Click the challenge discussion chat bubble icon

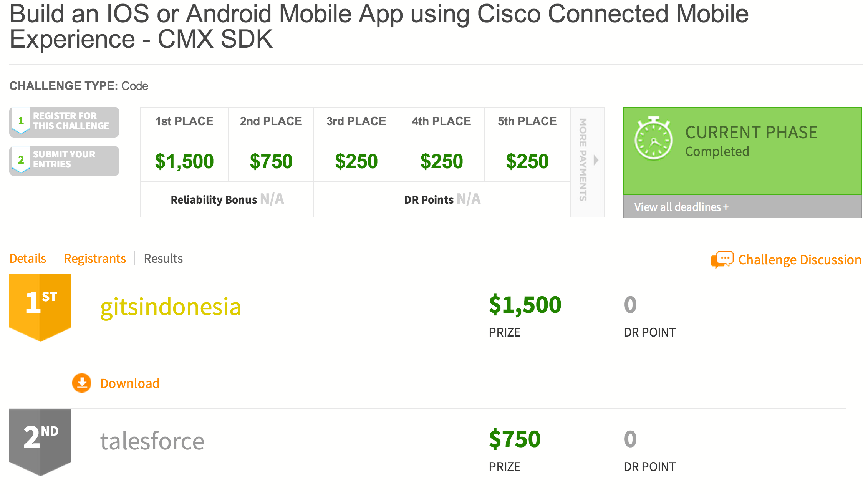pos(722,260)
